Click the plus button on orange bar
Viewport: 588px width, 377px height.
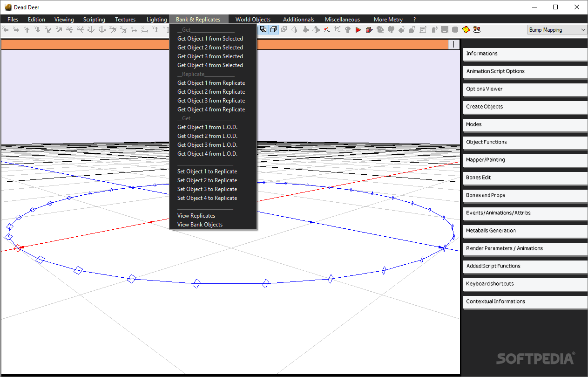[453, 44]
